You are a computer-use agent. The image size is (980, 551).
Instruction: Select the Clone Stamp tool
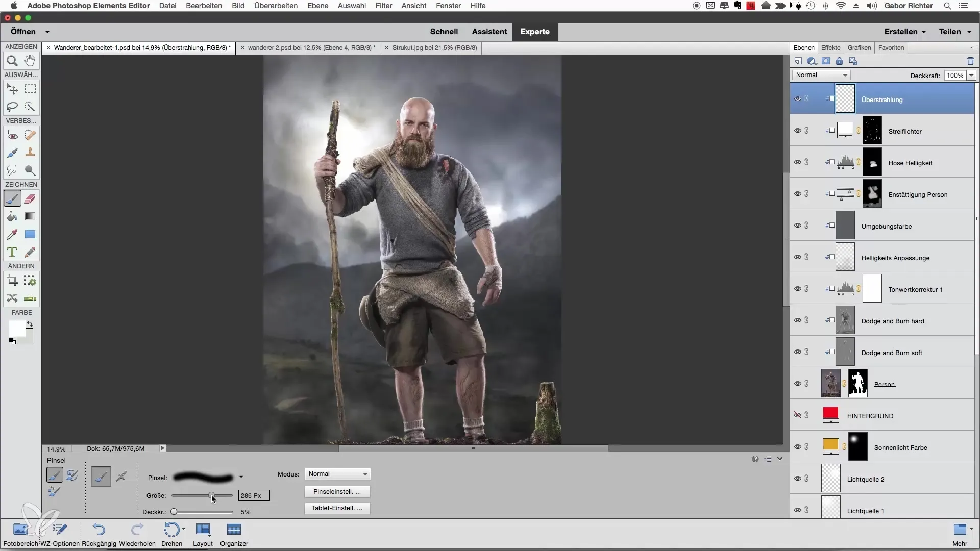point(30,153)
